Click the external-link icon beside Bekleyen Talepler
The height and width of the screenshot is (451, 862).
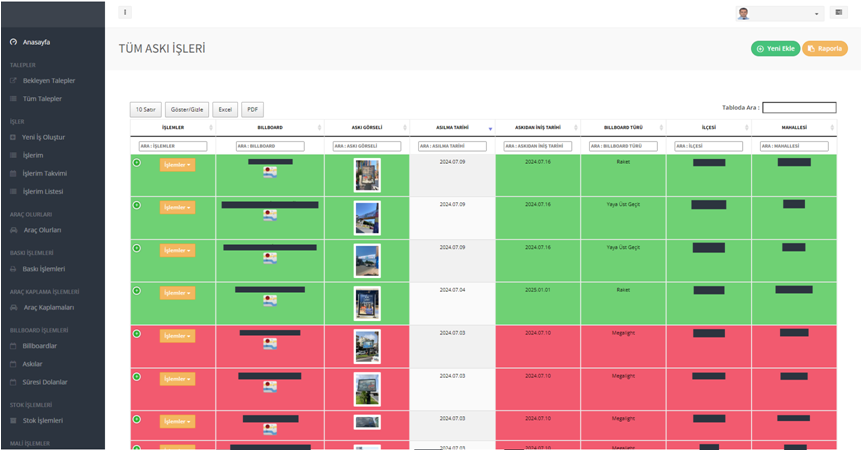point(13,80)
